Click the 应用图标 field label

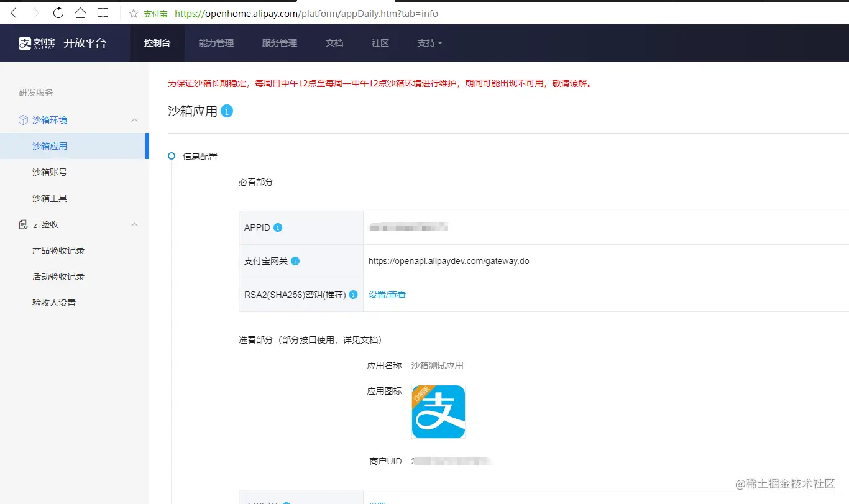click(385, 391)
